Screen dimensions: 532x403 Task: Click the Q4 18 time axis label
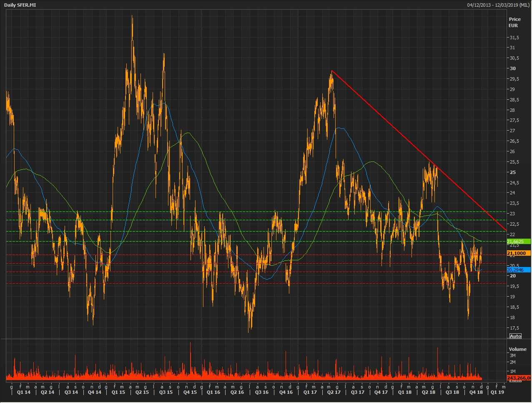point(476,392)
